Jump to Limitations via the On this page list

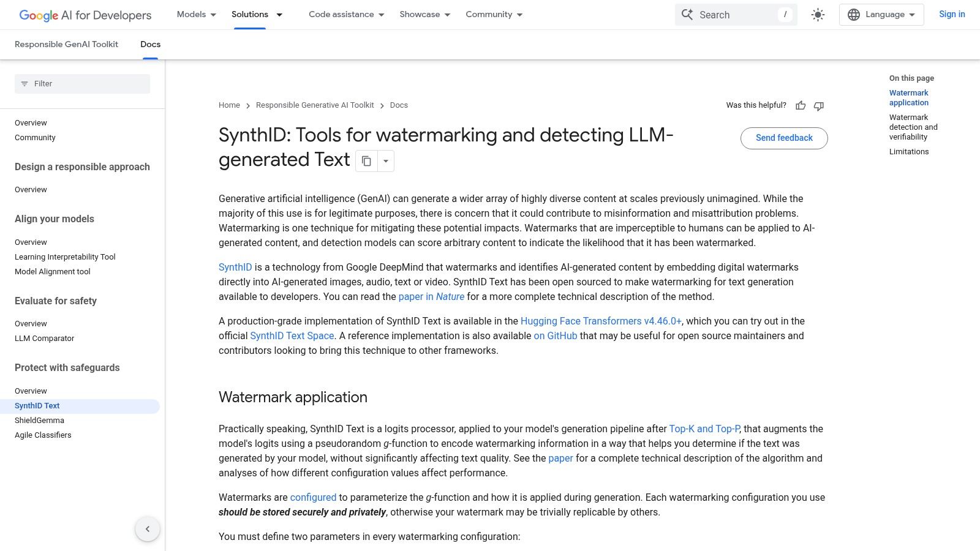pos(908,151)
